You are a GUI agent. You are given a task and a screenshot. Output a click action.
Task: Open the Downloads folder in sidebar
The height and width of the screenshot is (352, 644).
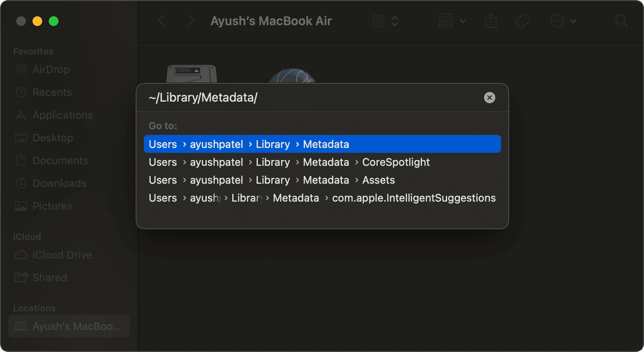(59, 183)
